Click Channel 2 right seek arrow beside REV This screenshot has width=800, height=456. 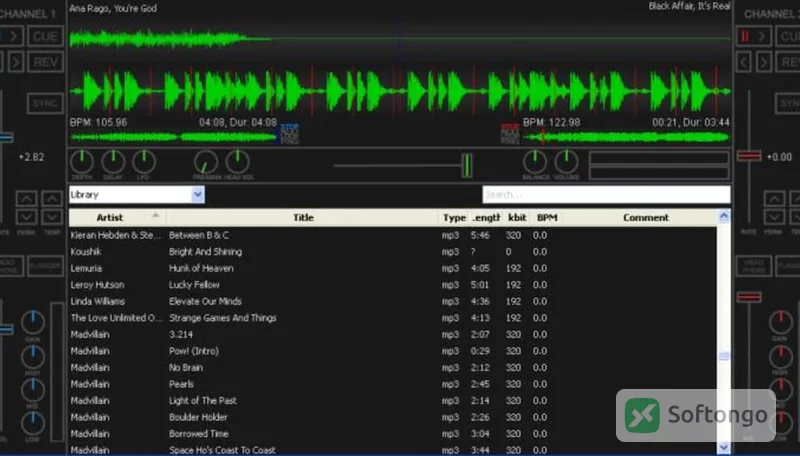click(763, 62)
